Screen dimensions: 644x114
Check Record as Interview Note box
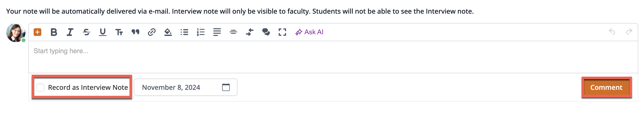pos(40,88)
